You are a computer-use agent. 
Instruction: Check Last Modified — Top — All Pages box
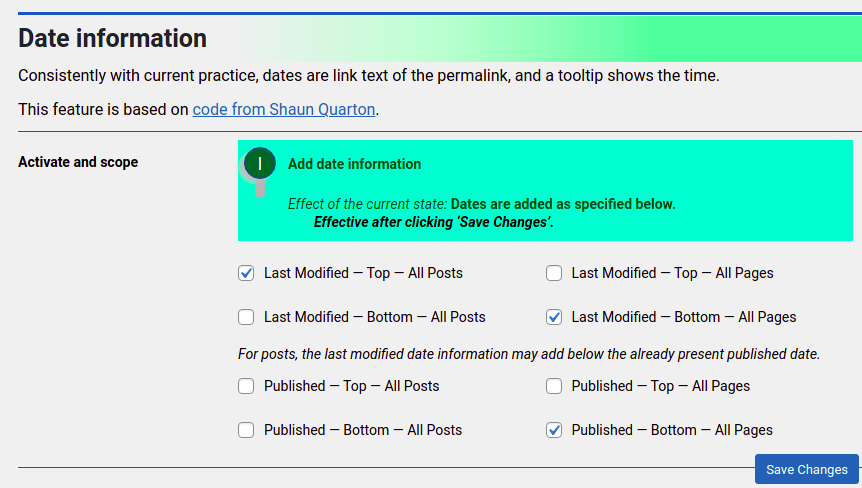pos(554,273)
